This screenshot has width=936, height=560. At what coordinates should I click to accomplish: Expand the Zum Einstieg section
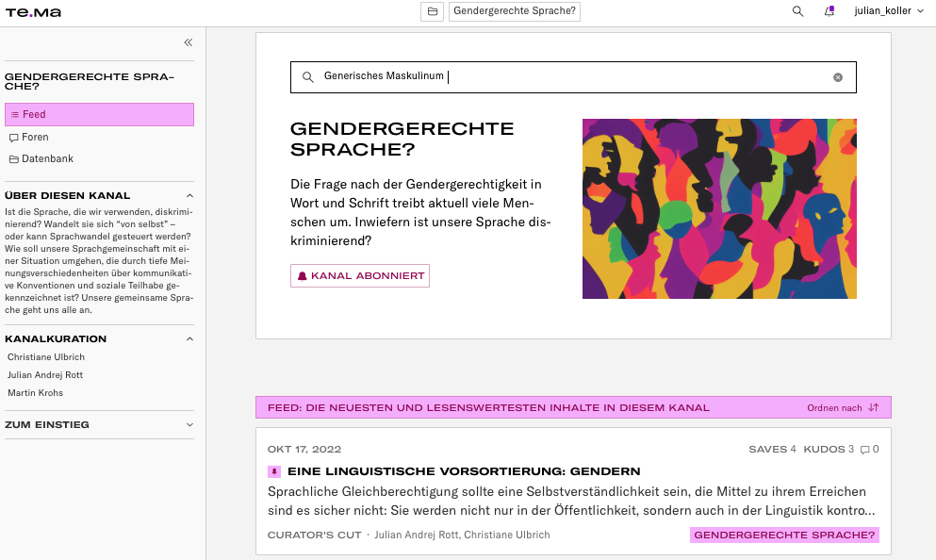189,425
